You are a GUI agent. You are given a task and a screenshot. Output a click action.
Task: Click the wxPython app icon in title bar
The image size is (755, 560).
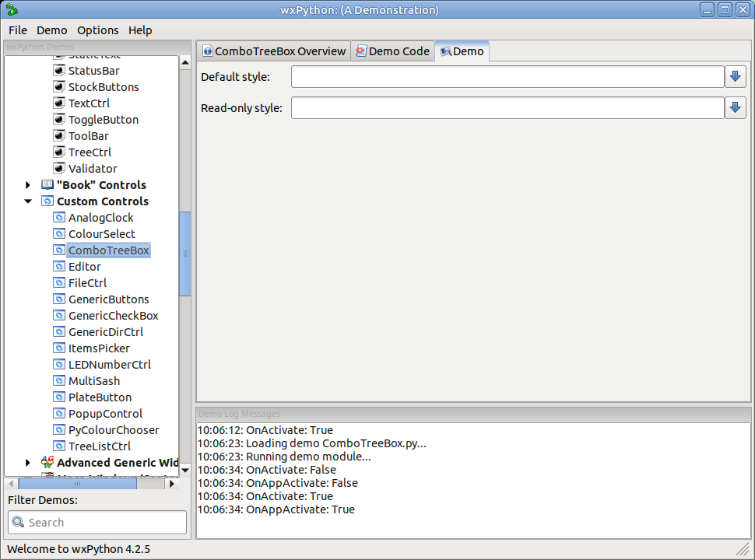point(12,9)
